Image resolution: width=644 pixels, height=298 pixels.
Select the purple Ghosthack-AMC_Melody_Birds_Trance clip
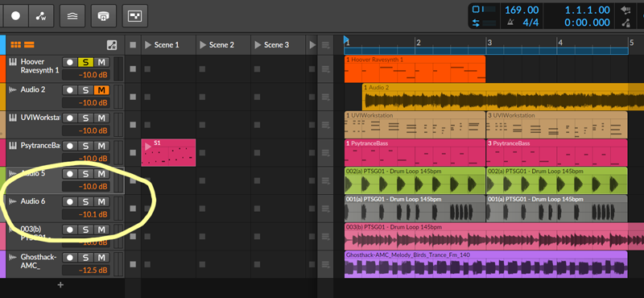(486, 264)
